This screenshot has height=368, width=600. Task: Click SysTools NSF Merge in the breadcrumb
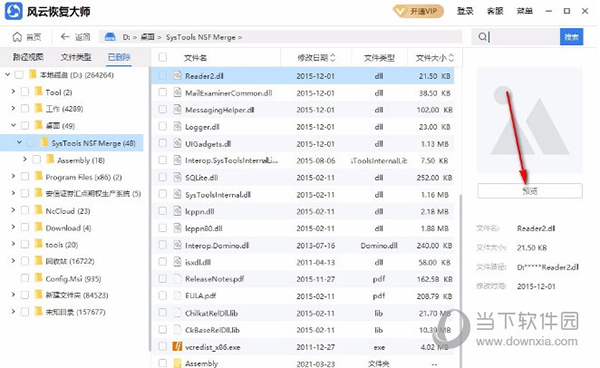(201, 37)
